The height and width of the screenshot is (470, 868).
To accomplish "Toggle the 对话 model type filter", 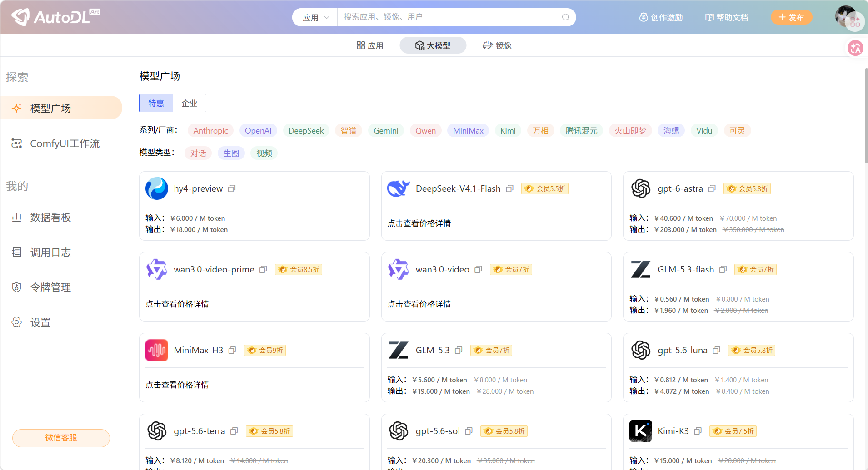I will coord(198,153).
